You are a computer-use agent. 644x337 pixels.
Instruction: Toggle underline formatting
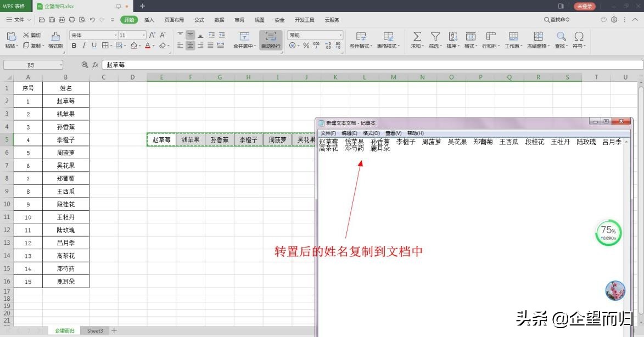tap(94, 46)
